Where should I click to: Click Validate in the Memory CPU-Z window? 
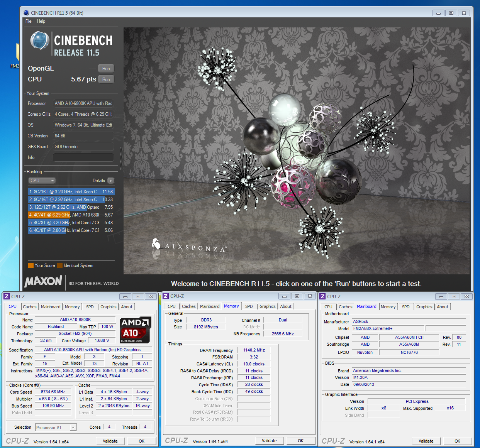(269, 441)
